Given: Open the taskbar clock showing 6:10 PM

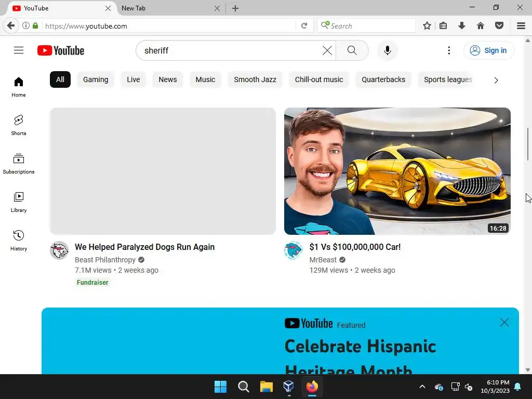Looking at the screenshot, I should 495,387.
